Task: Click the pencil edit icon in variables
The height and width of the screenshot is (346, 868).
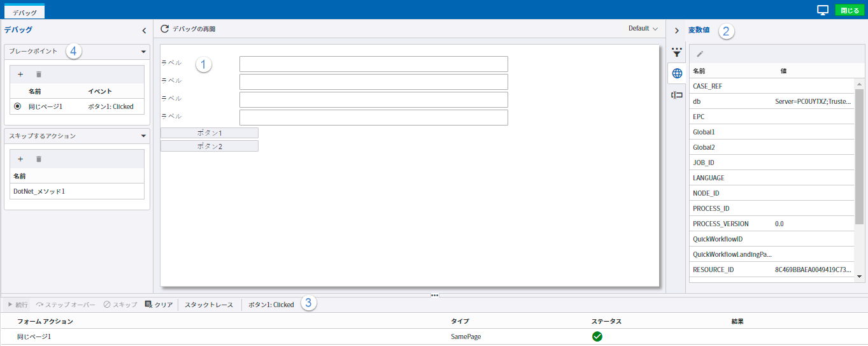Action: [x=700, y=54]
